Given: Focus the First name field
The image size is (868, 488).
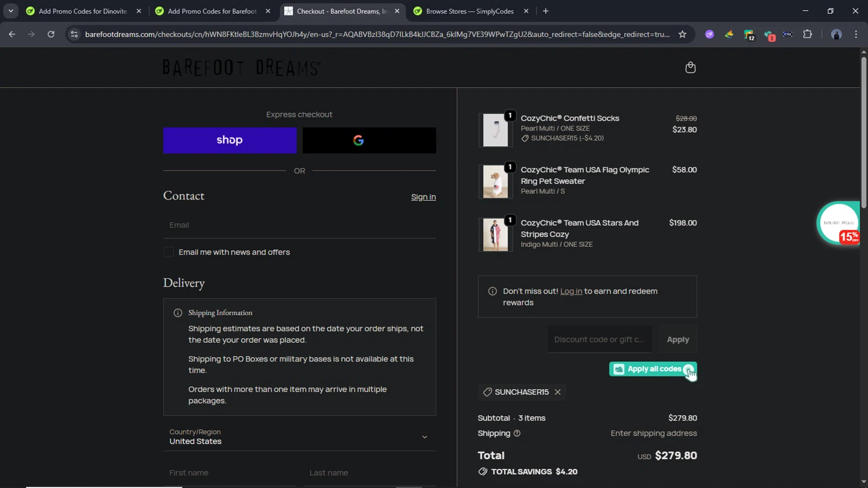Looking at the screenshot, I should coord(229,473).
